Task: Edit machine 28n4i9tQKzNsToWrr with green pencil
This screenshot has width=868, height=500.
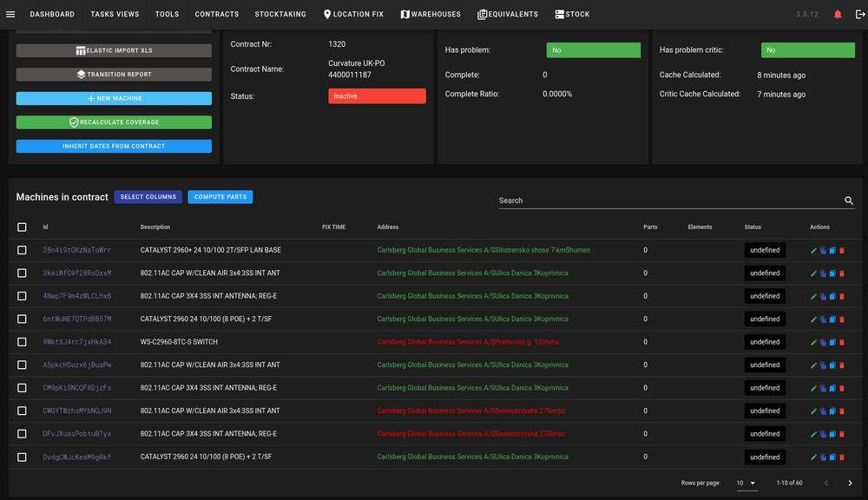Action: click(x=813, y=251)
